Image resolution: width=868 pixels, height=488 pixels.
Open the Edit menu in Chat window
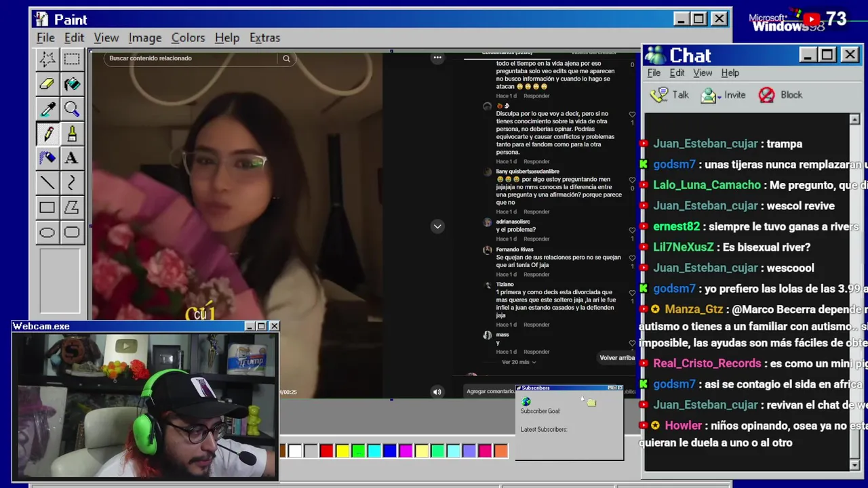[677, 73]
